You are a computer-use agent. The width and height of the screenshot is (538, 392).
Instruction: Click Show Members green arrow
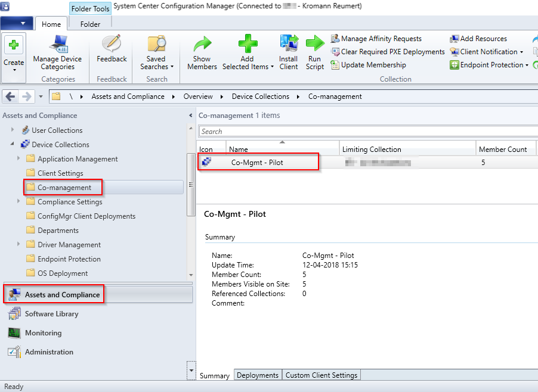[x=202, y=43]
